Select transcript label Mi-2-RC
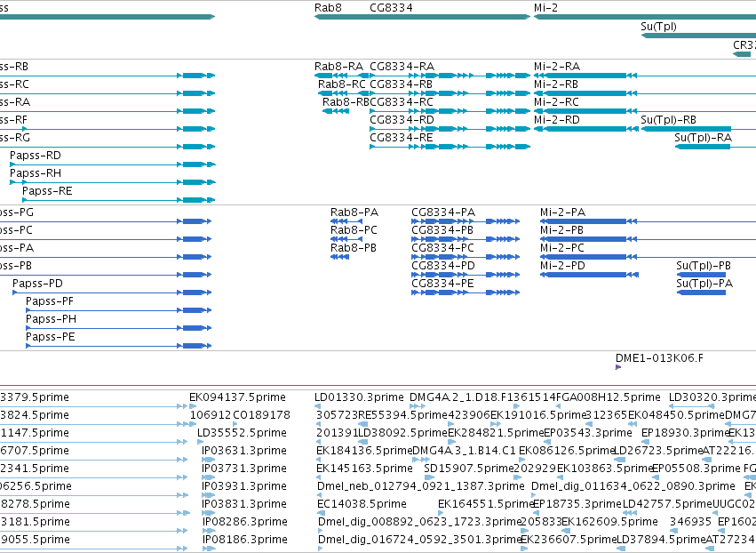Viewport: 756px width, 553px height. [556, 102]
